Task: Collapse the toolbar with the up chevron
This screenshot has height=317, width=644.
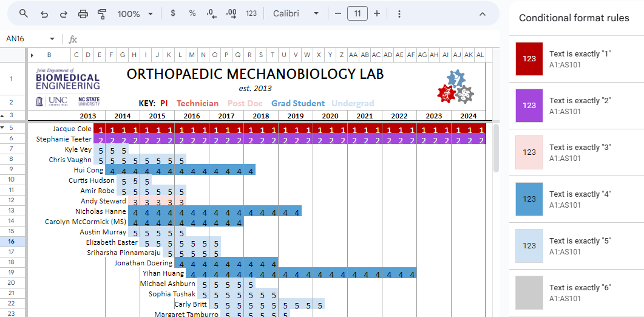Action: coord(483,13)
